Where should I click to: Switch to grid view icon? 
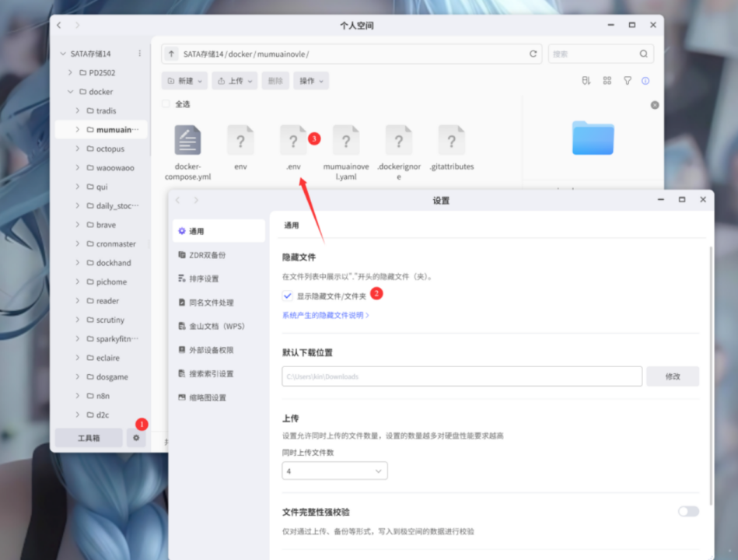pyautogui.click(x=607, y=81)
